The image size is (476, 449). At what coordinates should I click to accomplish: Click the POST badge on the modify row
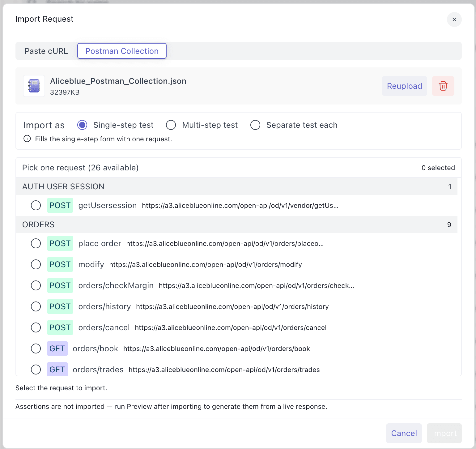pyautogui.click(x=60, y=264)
